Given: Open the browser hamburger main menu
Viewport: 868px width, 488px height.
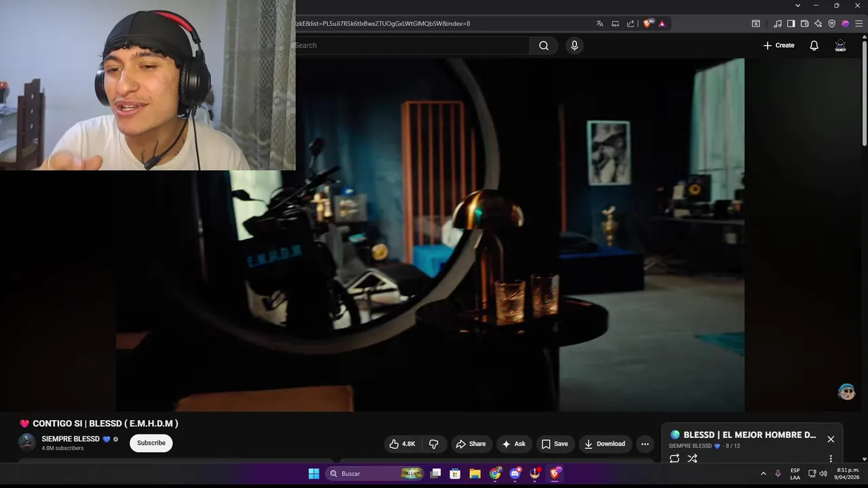Looking at the screenshot, I should (859, 23).
